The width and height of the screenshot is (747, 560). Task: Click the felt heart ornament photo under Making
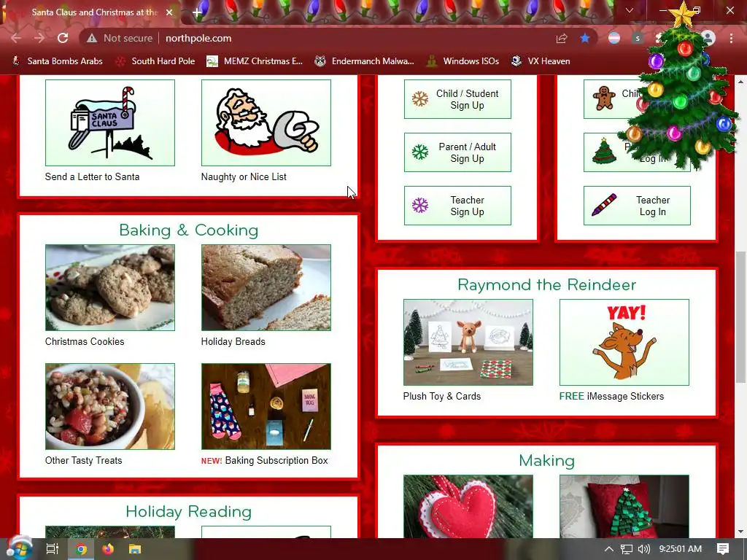[x=468, y=507]
